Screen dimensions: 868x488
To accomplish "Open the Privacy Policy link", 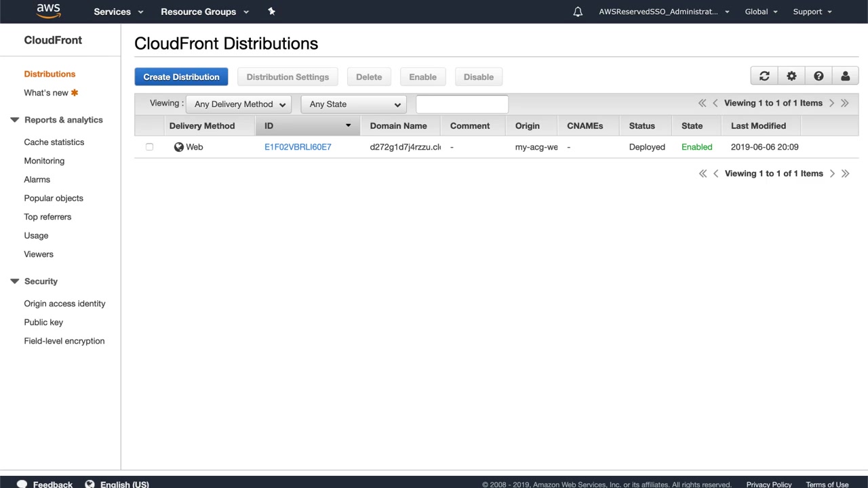I will [769, 485].
